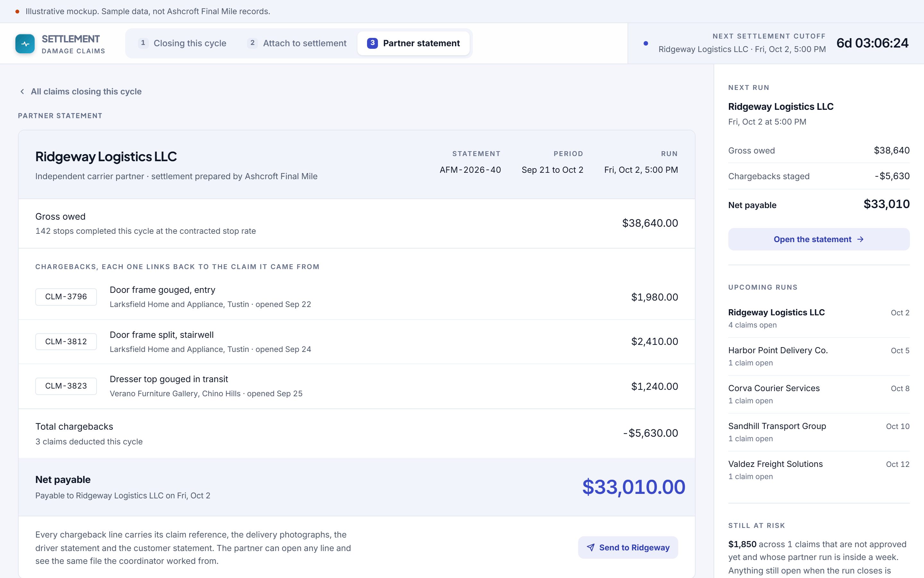Click the 142 stops completed description
Image resolution: width=924 pixels, height=578 pixels.
coord(145,231)
